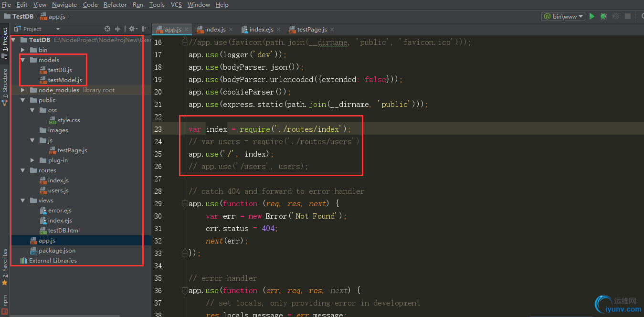Expand the bin folder arrow
Viewport: 644px width, 317px height.
[x=23, y=50]
